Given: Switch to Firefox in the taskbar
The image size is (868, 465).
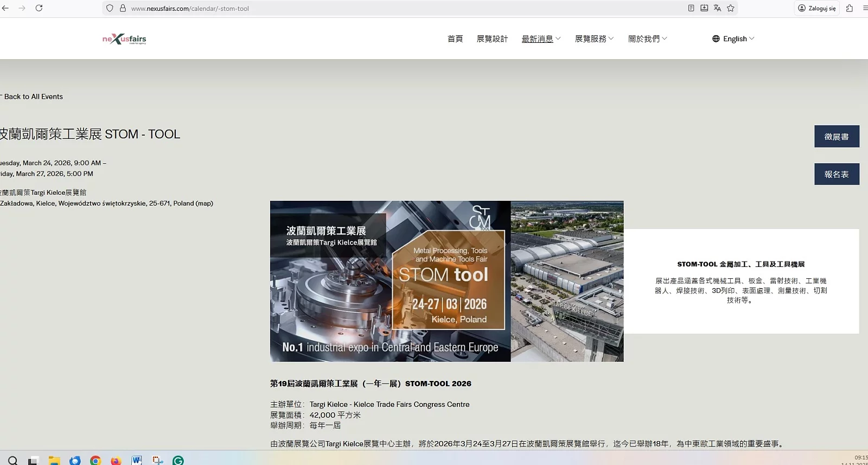Looking at the screenshot, I should (x=116, y=460).
